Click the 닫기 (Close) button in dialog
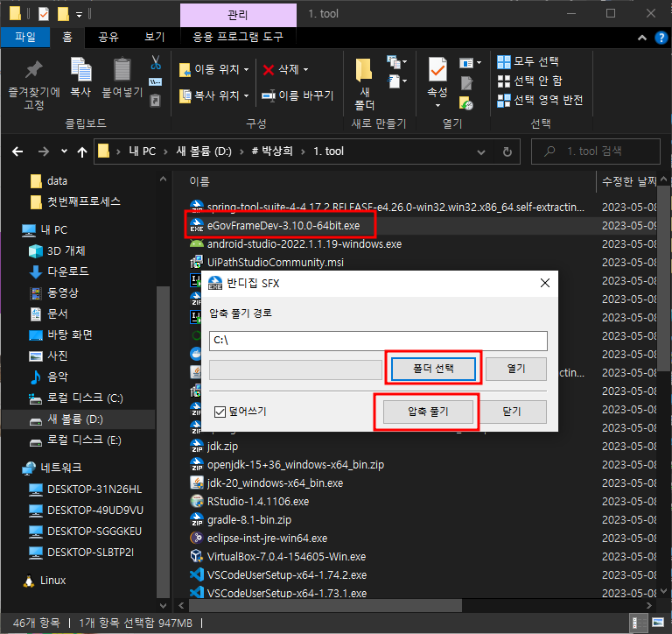Screen dimensions: 672x634 point(511,412)
